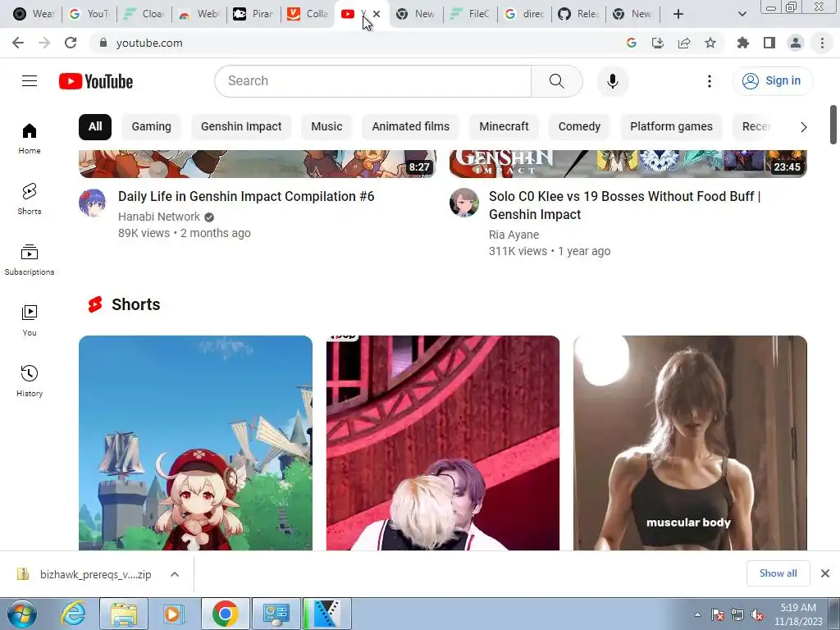840x630 pixels.
Task: Select the Minecraft filter chip
Action: tap(504, 127)
